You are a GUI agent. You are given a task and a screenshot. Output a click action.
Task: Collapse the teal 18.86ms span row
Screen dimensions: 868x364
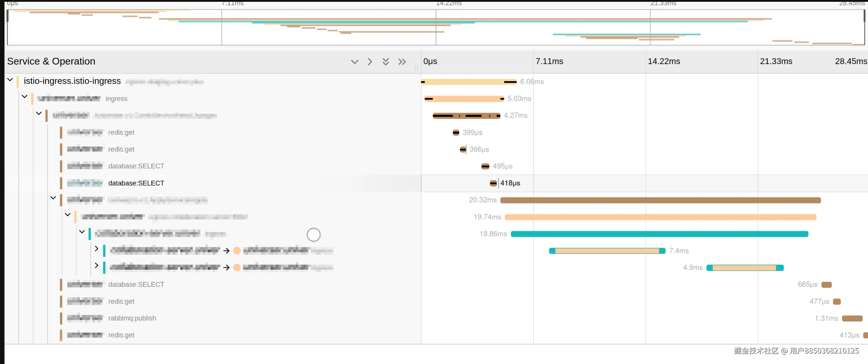click(x=82, y=232)
